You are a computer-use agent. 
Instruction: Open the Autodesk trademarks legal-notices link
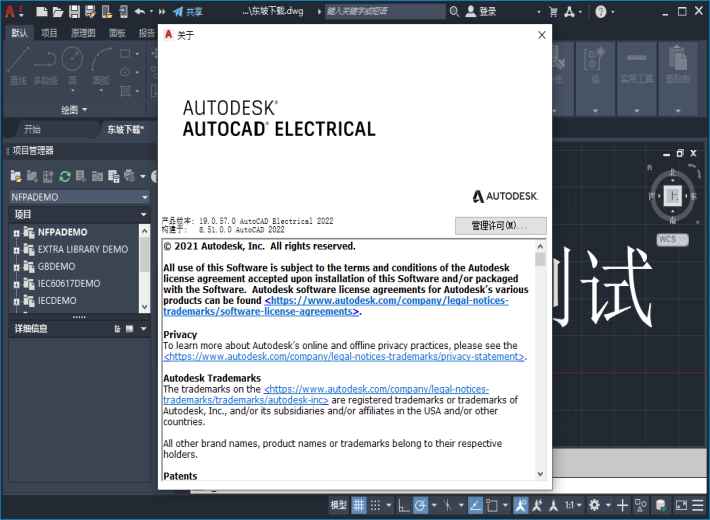pyautogui.click(x=326, y=395)
